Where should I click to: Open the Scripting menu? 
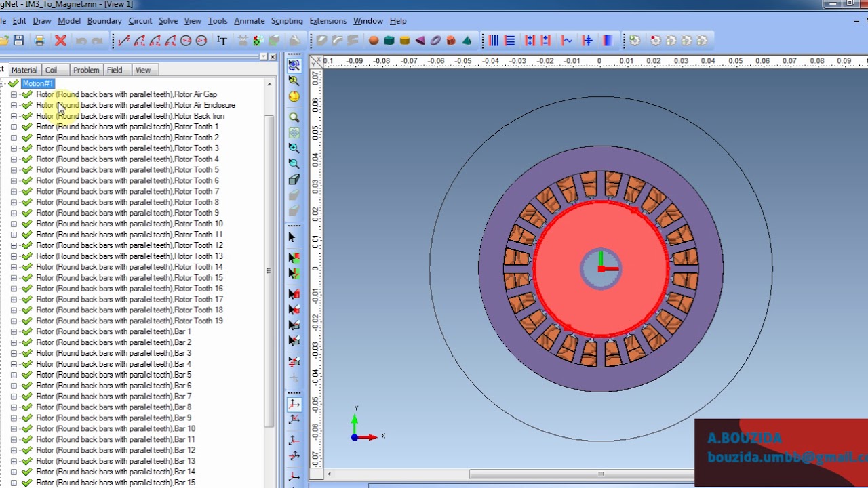(287, 21)
